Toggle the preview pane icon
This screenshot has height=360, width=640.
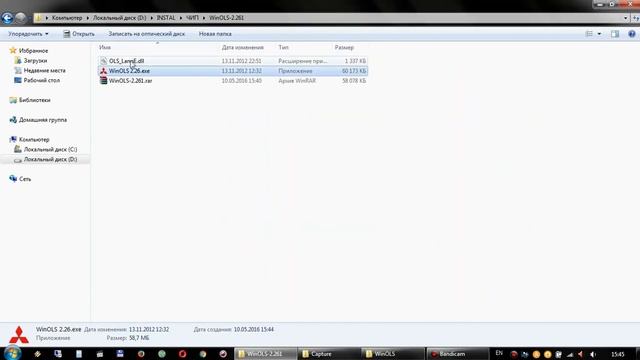click(615, 34)
